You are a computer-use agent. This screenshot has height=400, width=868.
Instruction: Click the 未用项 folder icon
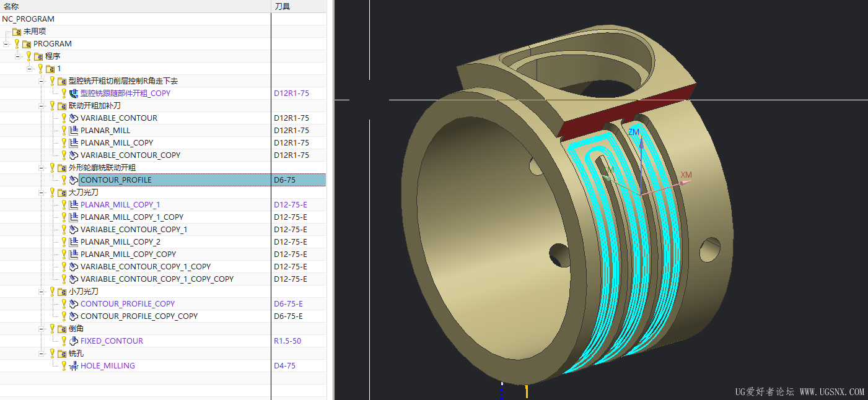tap(17, 32)
